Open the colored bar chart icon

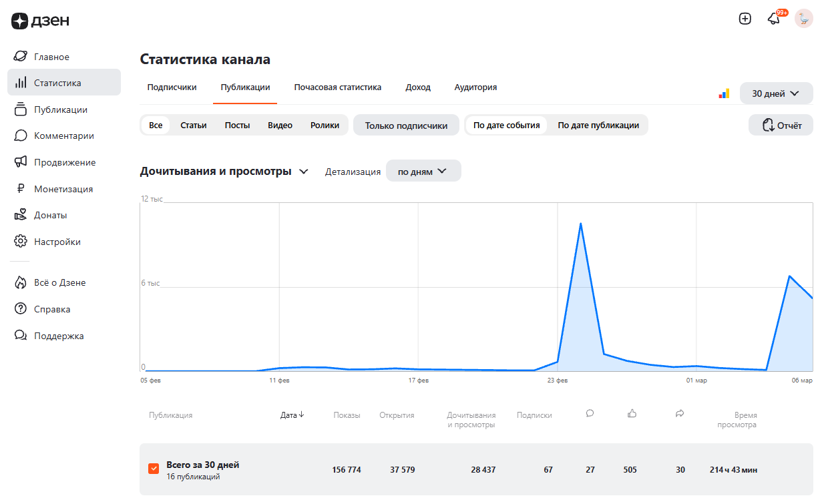tap(724, 94)
